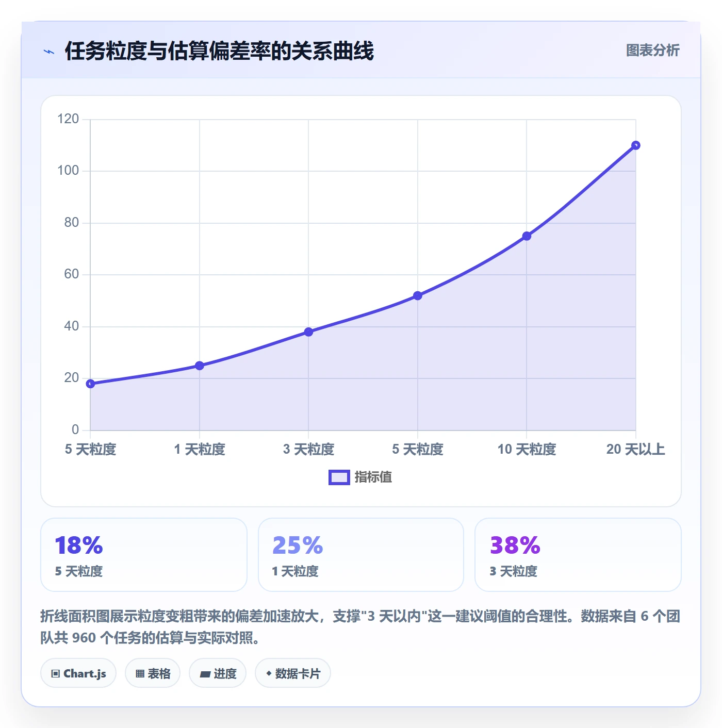Click the first data point on the y-axis
The image size is (722, 728).
pos(90,384)
